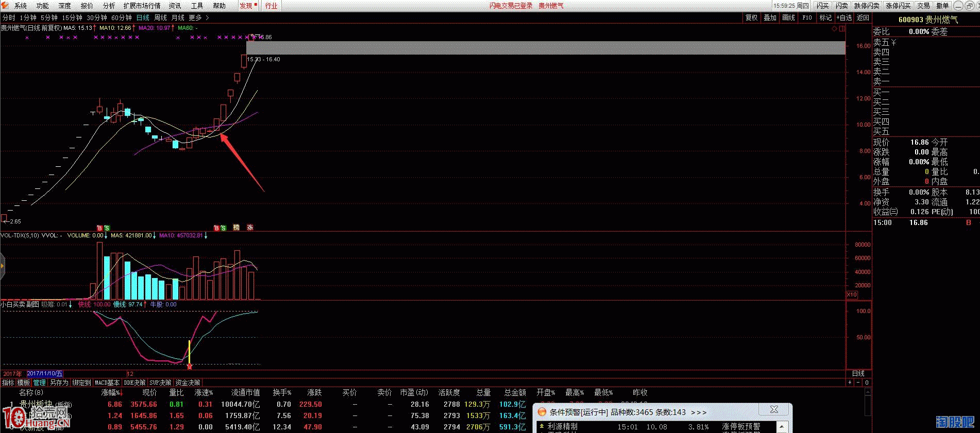Add stock to watchlist with +自选

pos(844,18)
